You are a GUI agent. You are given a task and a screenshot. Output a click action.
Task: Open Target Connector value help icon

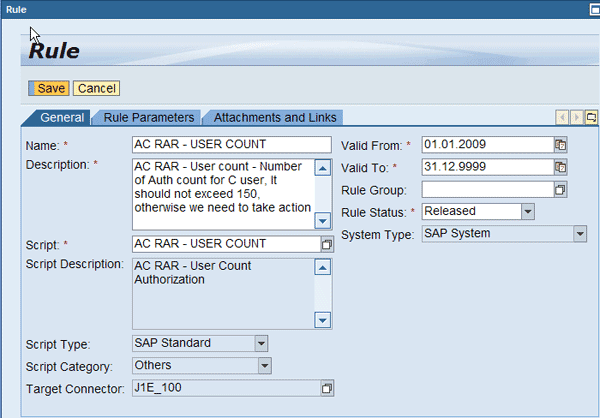[x=326, y=388]
